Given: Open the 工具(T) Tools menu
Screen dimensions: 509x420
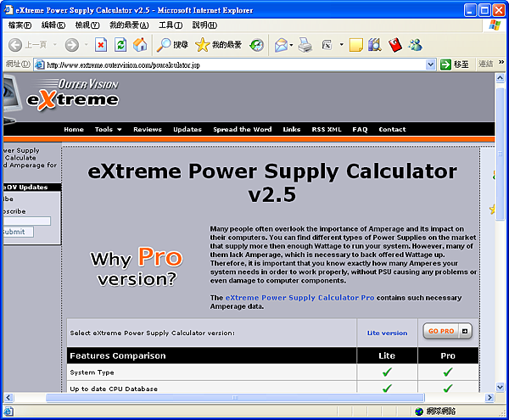Looking at the screenshot, I should coord(171,25).
